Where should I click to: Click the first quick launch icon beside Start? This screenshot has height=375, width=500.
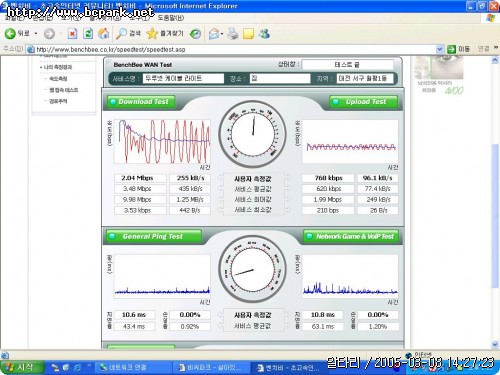click(x=55, y=367)
